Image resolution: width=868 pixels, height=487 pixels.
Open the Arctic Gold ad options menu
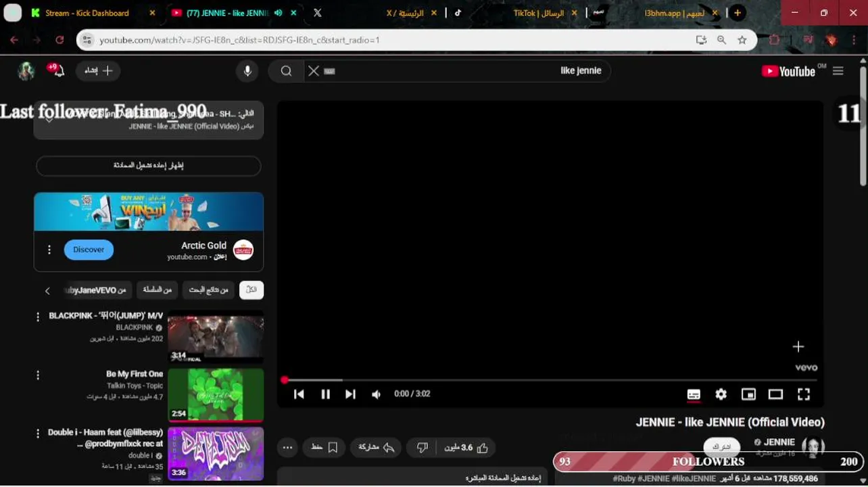pyautogui.click(x=49, y=250)
